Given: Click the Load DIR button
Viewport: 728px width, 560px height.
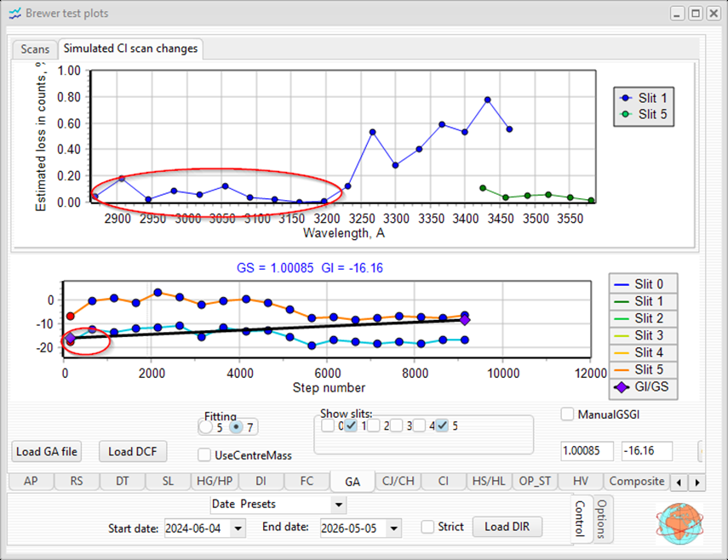Looking at the screenshot, I should click(x=507, y=527).
